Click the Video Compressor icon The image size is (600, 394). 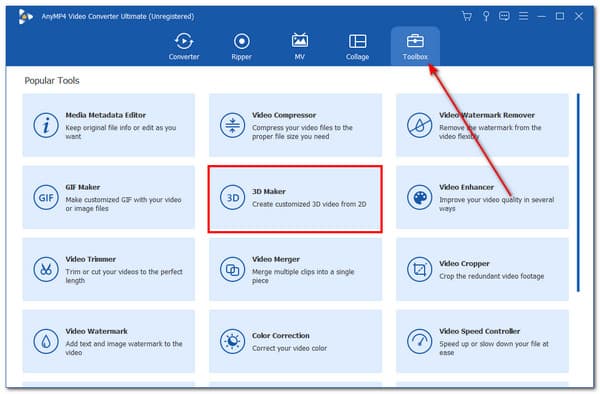click(x=232, y=125)
